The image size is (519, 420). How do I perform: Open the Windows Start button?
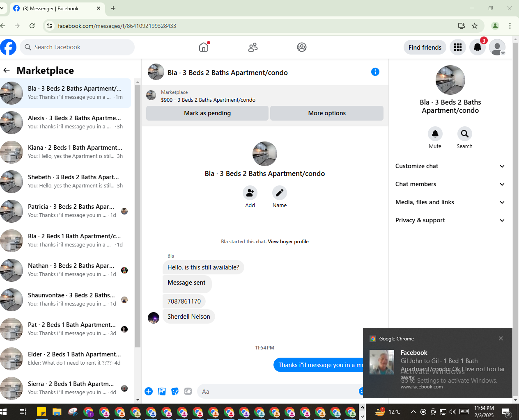(4, 412)
